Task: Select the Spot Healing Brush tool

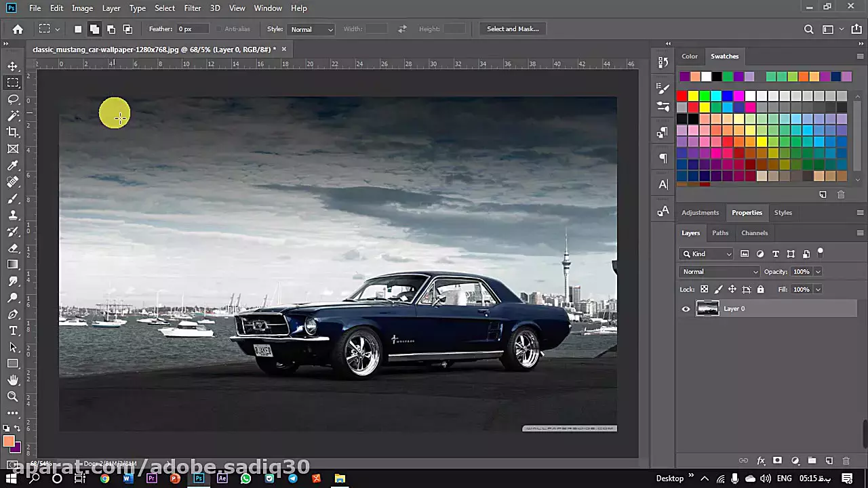Action: coord(13,182)
